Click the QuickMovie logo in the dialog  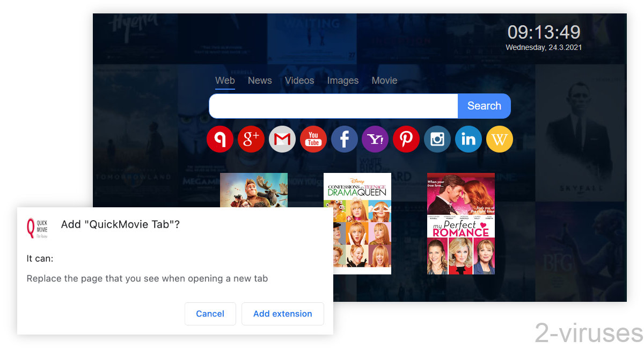tap(36, 227)
